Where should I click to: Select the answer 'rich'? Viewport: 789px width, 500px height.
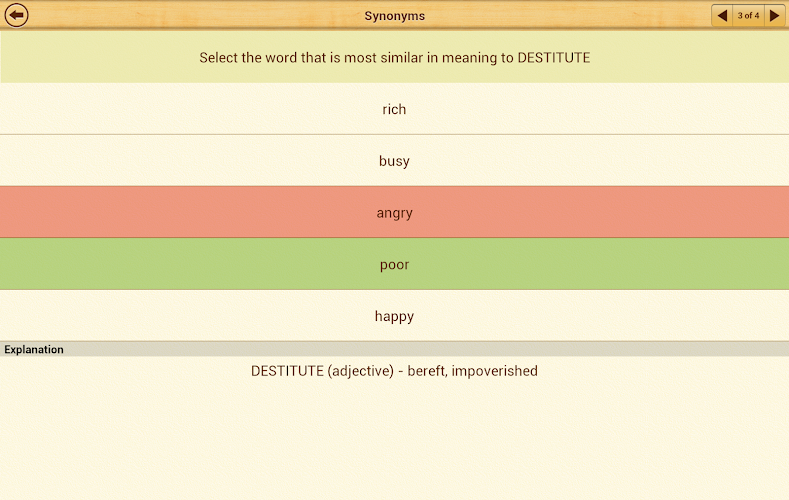click(394, 109)
